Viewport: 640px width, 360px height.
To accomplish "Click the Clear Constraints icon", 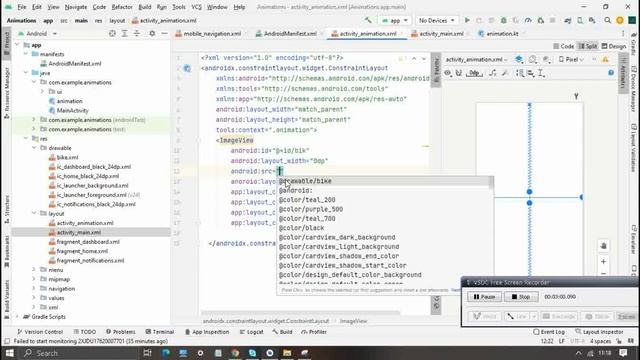I will click(x=493, y=73).
